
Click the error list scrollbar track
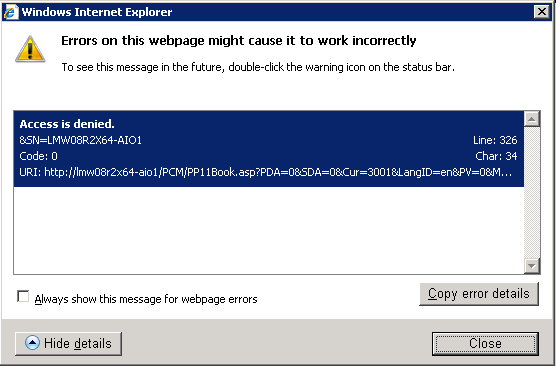tap(532, 192)
